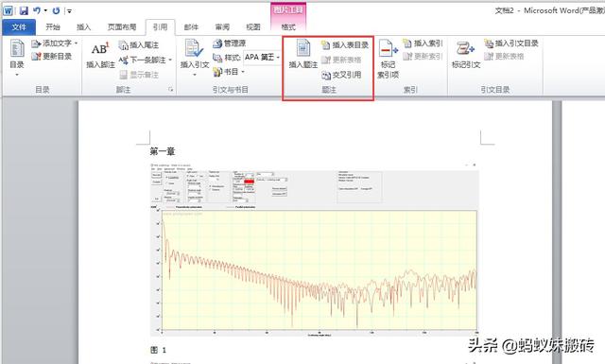The image size is (605, 364).
Task: Click the Save icon in quick access toolbar
Action: click(x=24, y=10)
